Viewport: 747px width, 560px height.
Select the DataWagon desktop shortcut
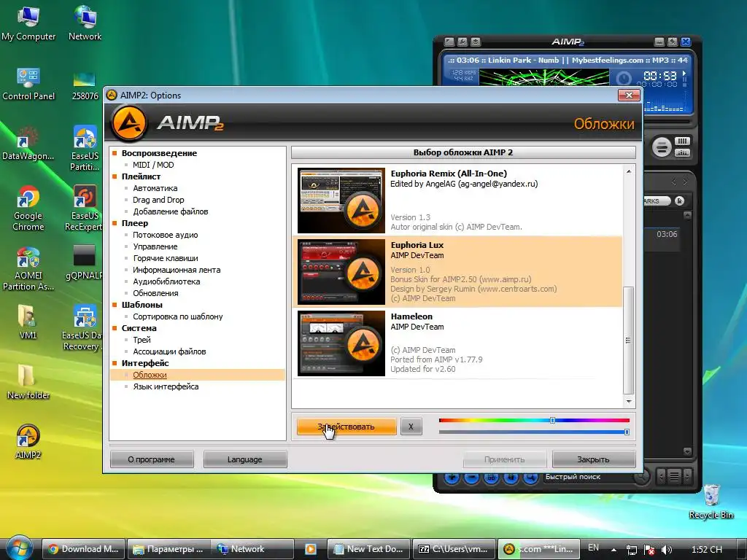(28, 144)
